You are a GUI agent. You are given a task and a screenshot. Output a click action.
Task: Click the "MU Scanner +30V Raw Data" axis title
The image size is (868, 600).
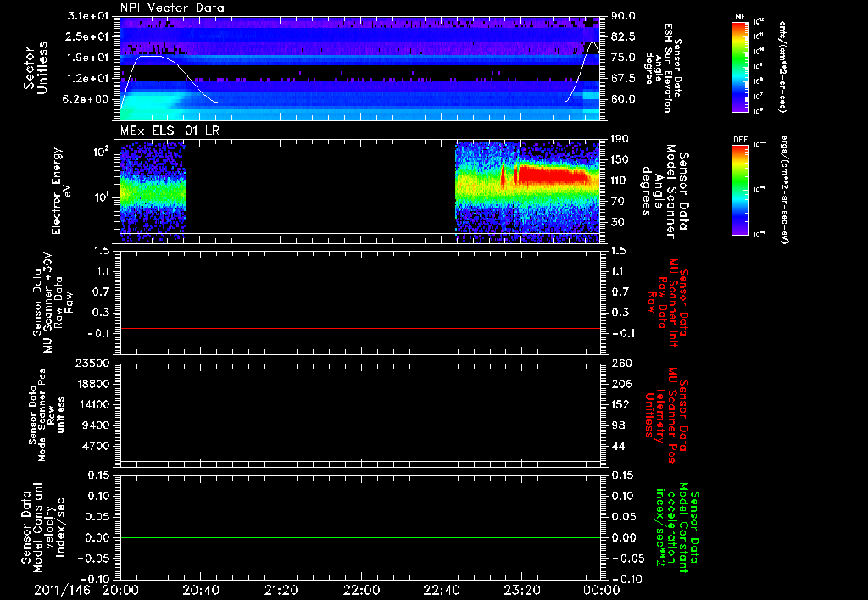pos(52,303)
